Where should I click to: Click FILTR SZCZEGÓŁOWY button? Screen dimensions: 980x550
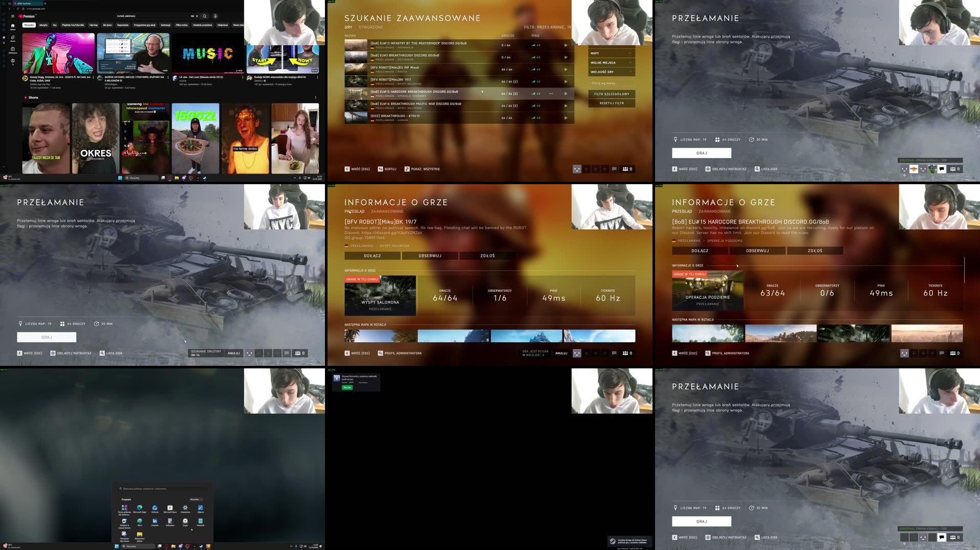click(612, 94)
